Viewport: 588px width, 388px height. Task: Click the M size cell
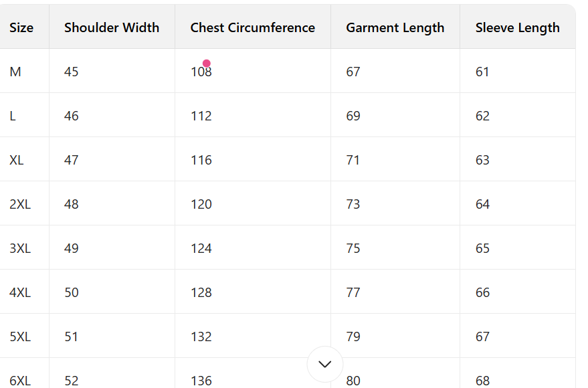pyautogui.click(x=15, y=72)
